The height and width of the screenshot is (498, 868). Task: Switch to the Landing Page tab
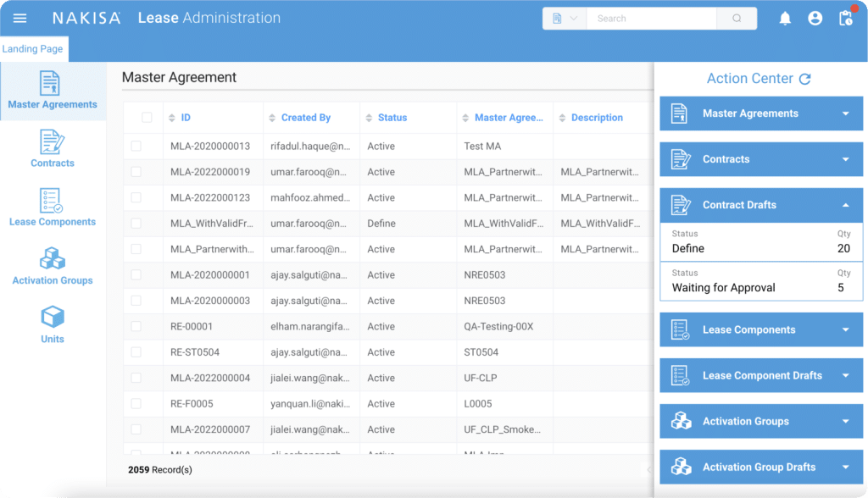pos(33,49)
